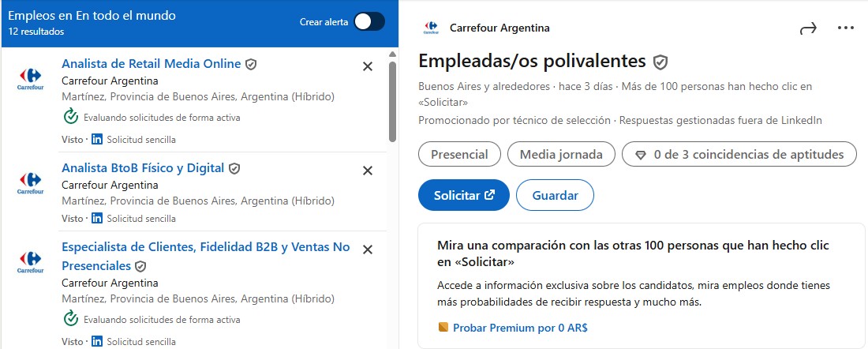Click Carrefour logo beside Analista de Retail Media
The width and height of the screenshot is (868, 349).
(x=30, y=79)
